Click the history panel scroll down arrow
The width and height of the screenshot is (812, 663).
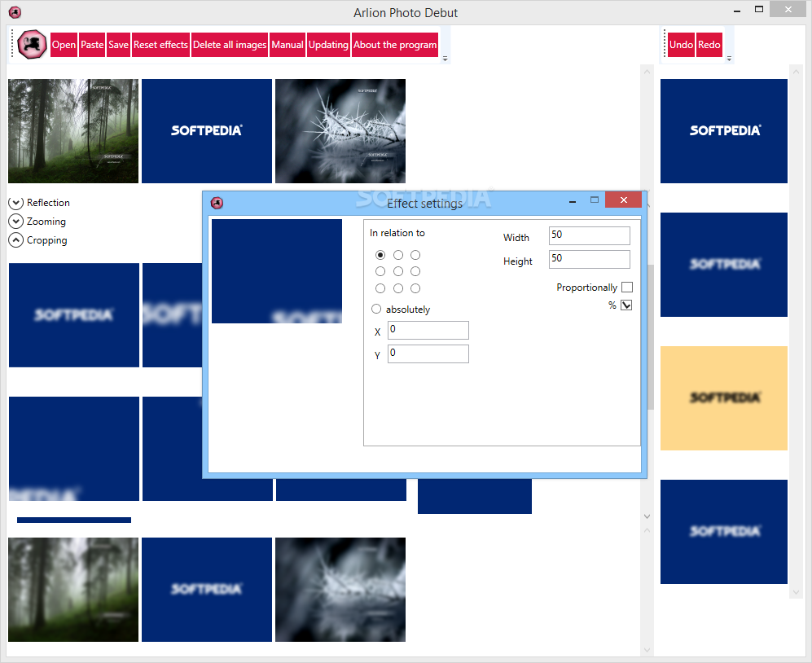tap(796, 592)
